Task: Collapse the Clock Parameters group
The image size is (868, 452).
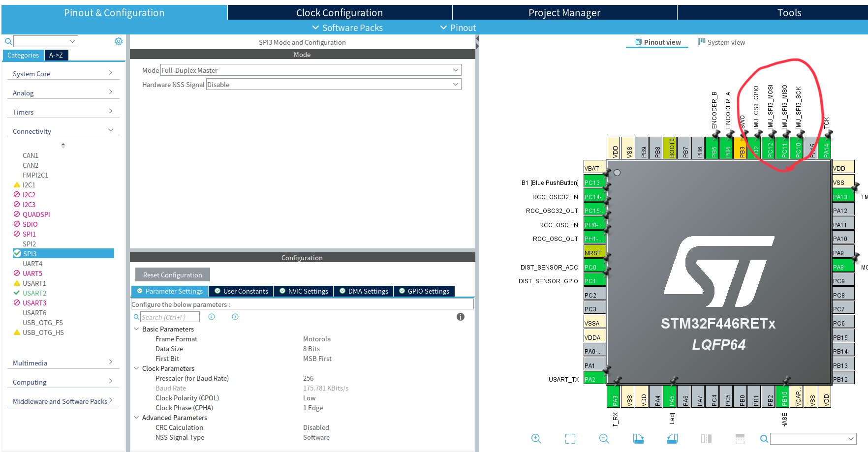Action: [x=136, y=368]
